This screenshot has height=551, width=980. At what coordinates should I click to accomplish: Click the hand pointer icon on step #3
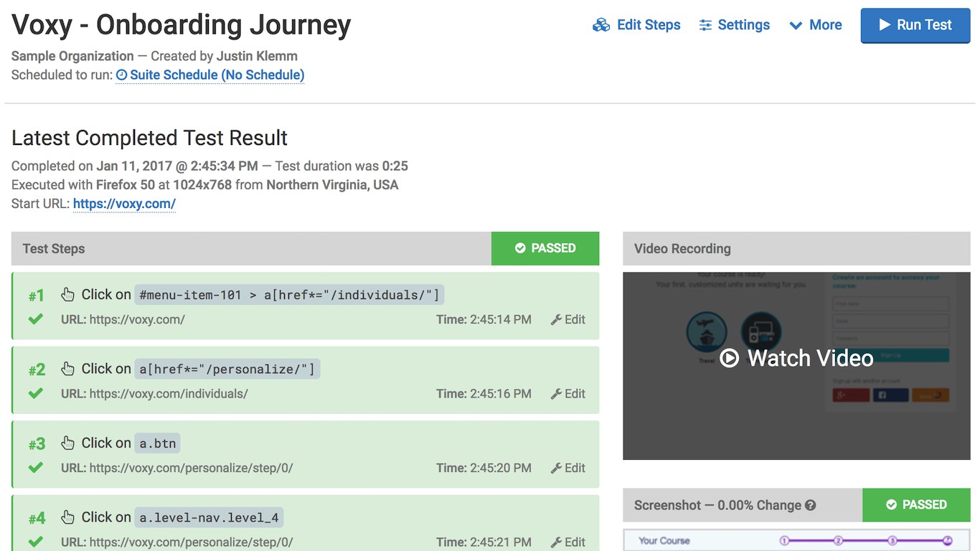[67, 443]
